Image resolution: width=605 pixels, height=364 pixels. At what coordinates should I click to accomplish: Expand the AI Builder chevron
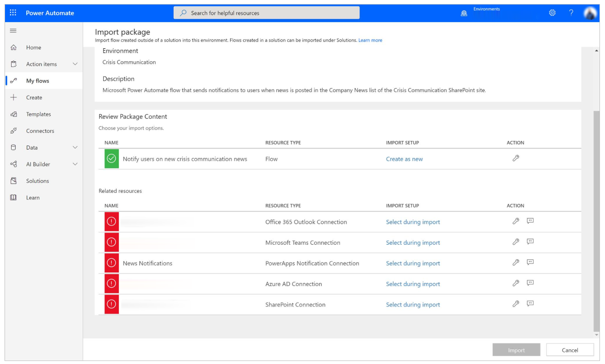point(75,164)
